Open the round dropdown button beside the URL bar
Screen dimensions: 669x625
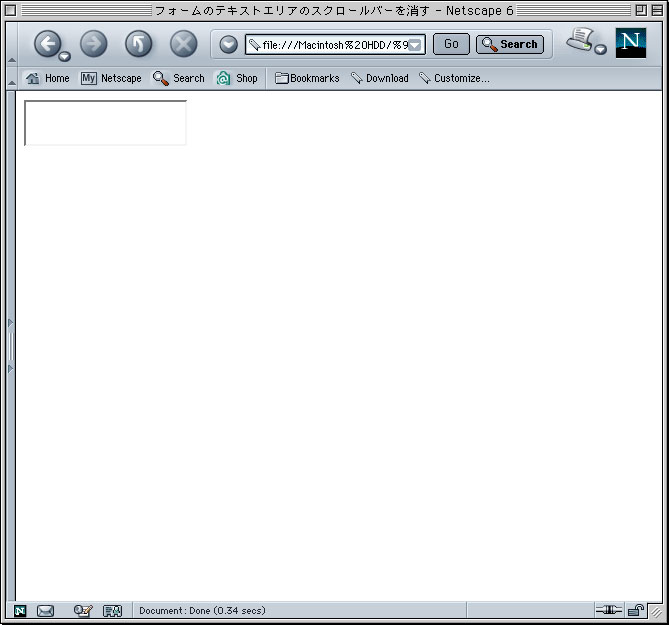click(229, 44)
